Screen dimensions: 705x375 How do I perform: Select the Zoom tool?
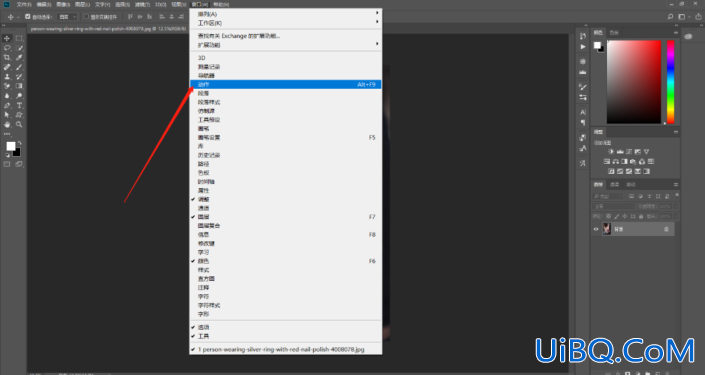pyautogui.click(x=19, y=125)
